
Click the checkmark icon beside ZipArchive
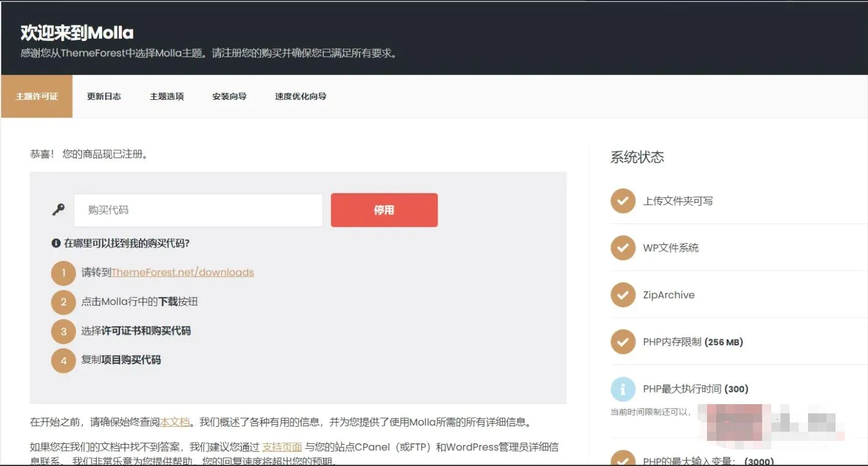[x=623, y=295]
